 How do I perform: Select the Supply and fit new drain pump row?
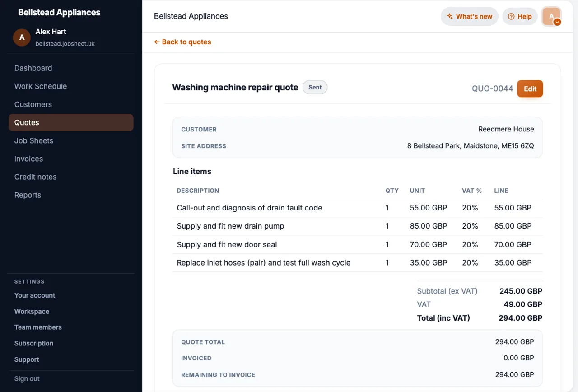(x=357, y=226)
